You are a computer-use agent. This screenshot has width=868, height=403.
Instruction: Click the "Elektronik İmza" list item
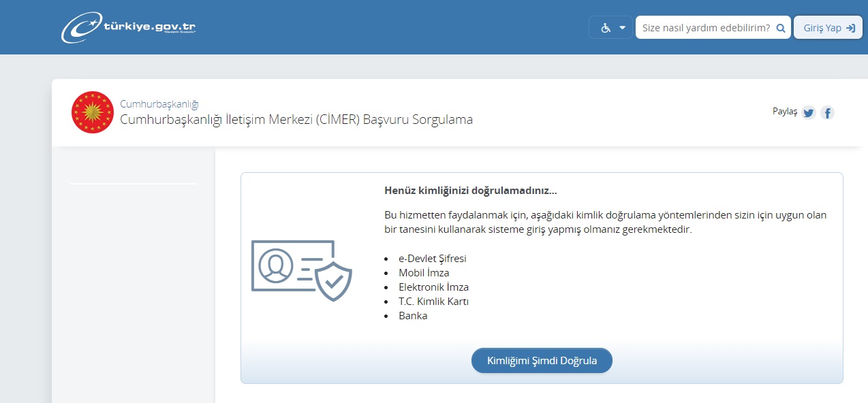pyautogui.click(x=433, y=287)
